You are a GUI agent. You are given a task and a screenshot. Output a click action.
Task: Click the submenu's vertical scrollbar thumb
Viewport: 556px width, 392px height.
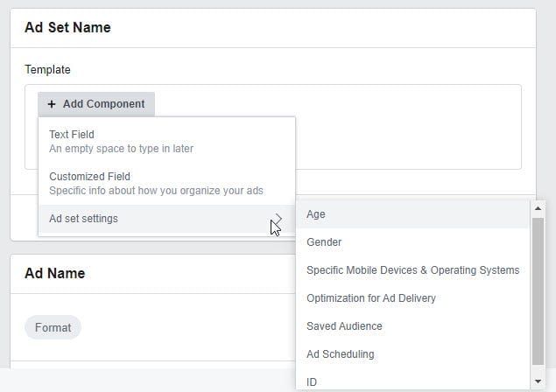pyautogui.click(x=538, y=289)
